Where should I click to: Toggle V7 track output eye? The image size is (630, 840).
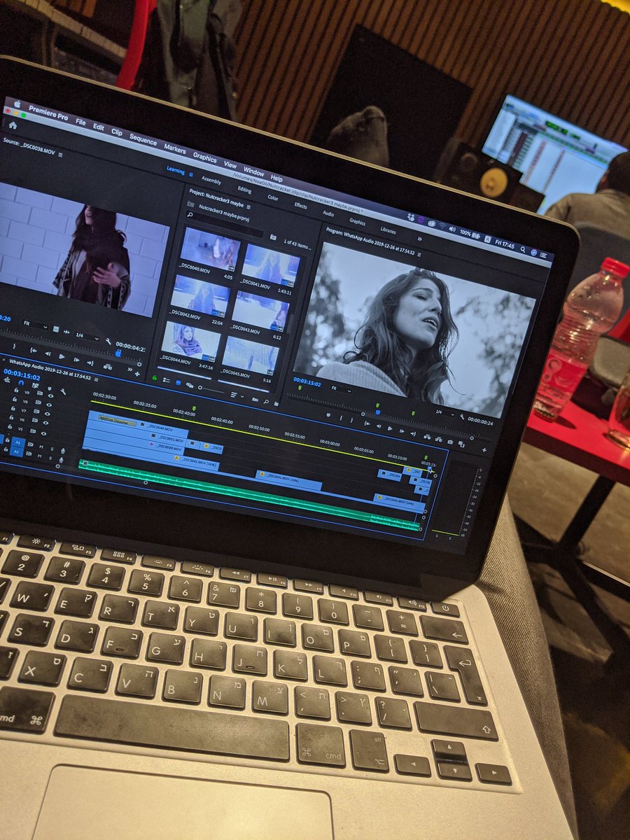[48, 414]
